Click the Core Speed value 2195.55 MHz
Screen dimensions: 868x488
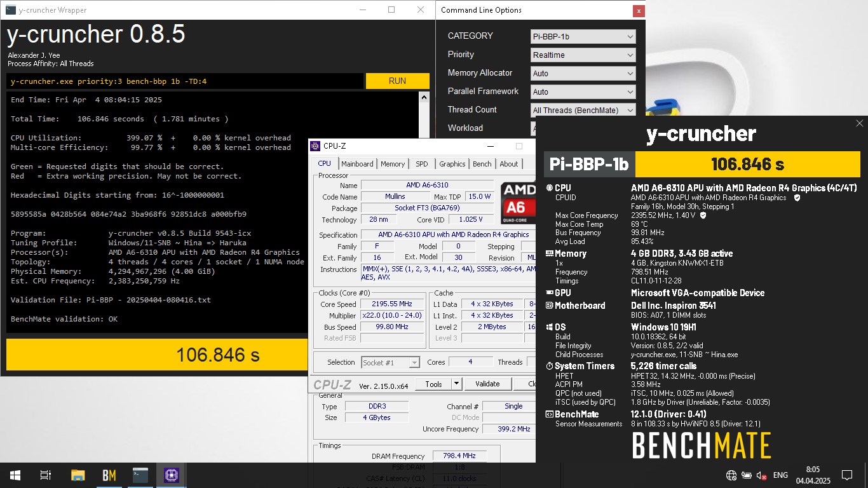point(392,304)
